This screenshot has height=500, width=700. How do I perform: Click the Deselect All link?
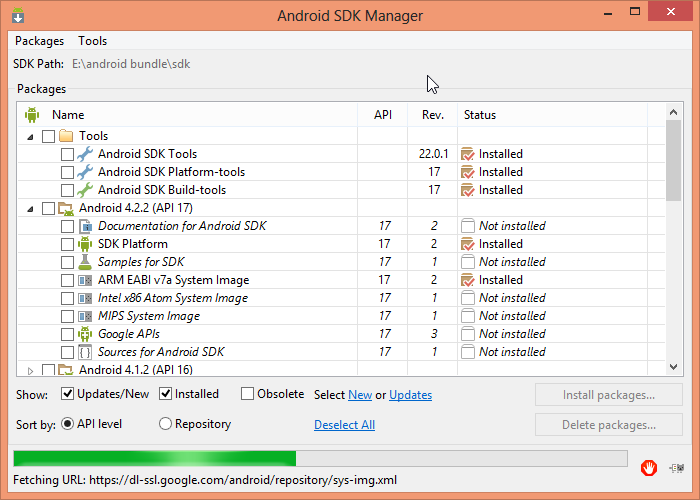(344, 425)
